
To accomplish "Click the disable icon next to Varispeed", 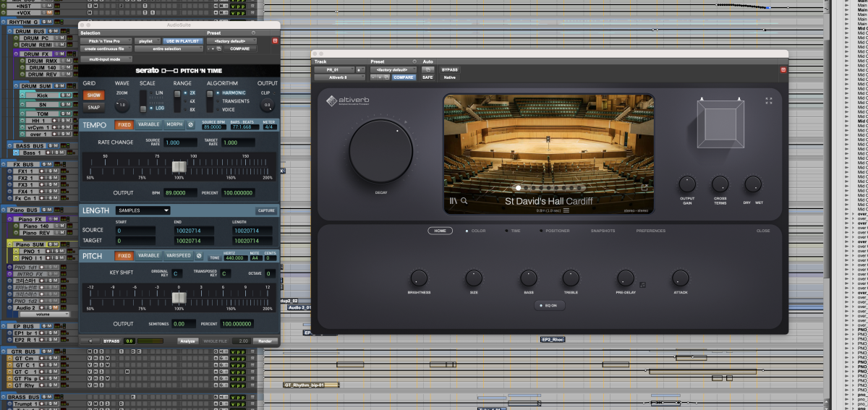I will coord(199,255).
